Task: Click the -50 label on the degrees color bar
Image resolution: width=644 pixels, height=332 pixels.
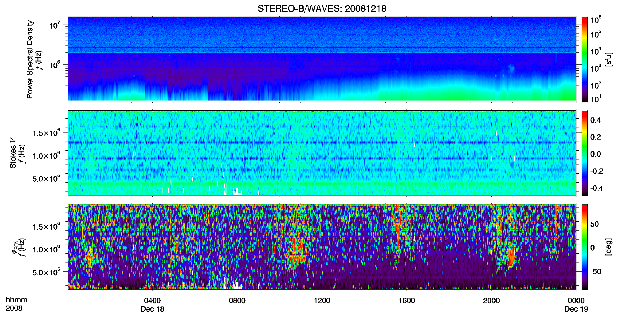Action: (596, 271)
